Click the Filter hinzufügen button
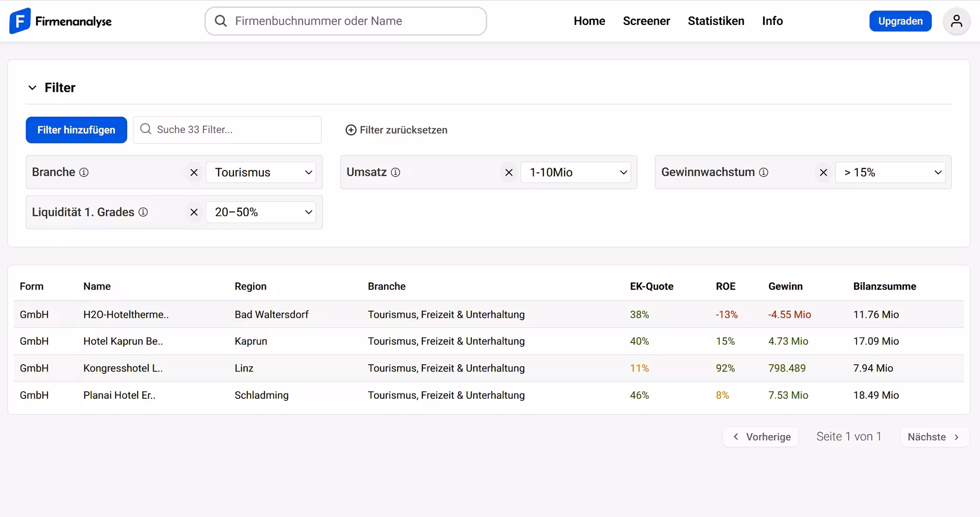This screenshot has height=517, width=980. point(76,130)
